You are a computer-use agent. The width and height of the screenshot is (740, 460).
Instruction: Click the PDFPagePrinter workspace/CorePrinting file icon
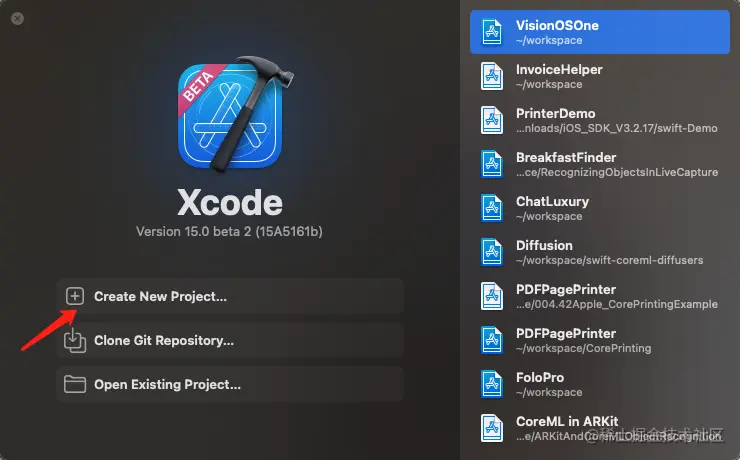[x=492, y=340]
